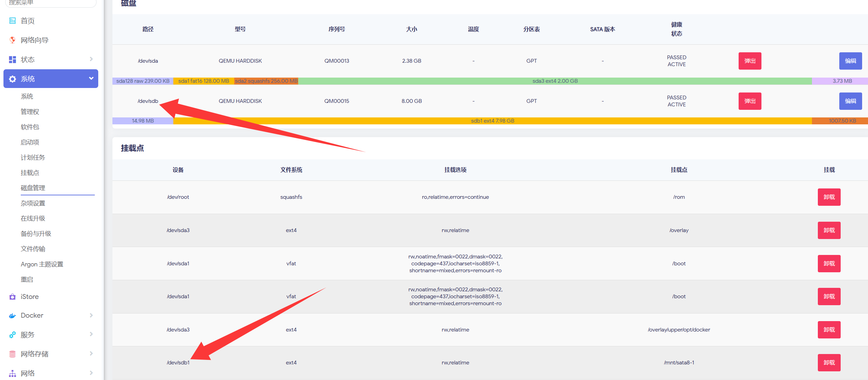Collapse the System menu chevron

pyautogui.click(x=91, y=79)
